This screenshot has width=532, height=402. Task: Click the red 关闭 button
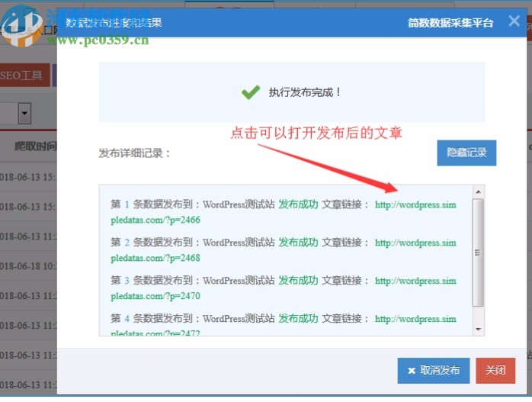coord(495,371)
